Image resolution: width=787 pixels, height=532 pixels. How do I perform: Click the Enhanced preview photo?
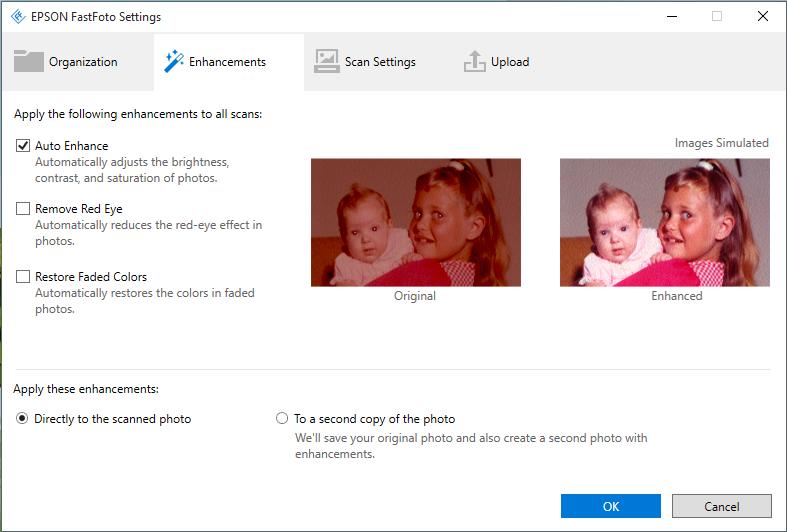click(x=664, y=222)
